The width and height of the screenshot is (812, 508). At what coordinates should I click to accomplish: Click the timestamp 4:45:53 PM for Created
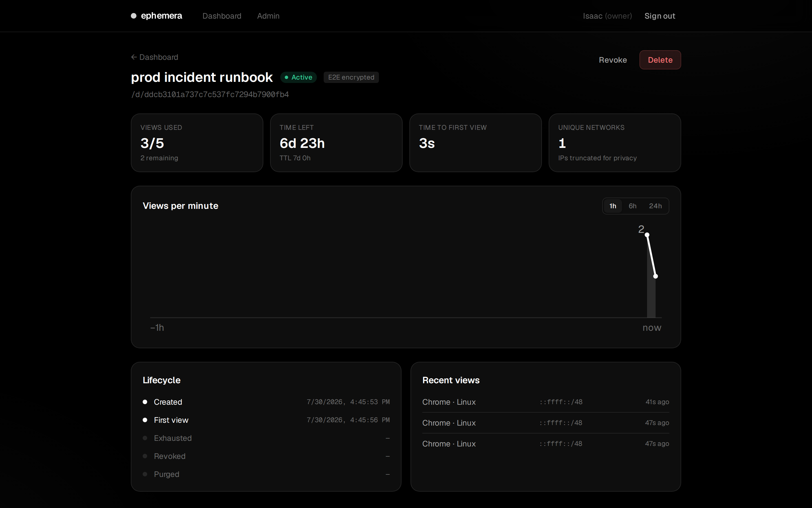tap(348, 402)
